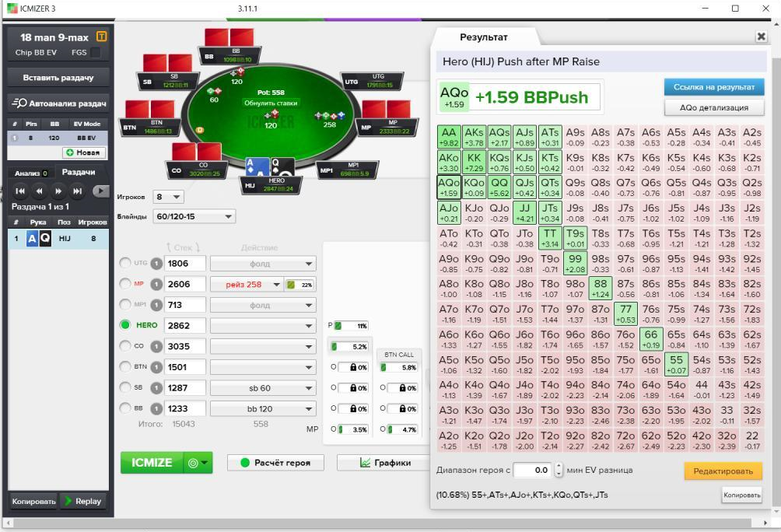Skip to last hand playback button
This screenshot has height=532, width=781.
(77, 191)
